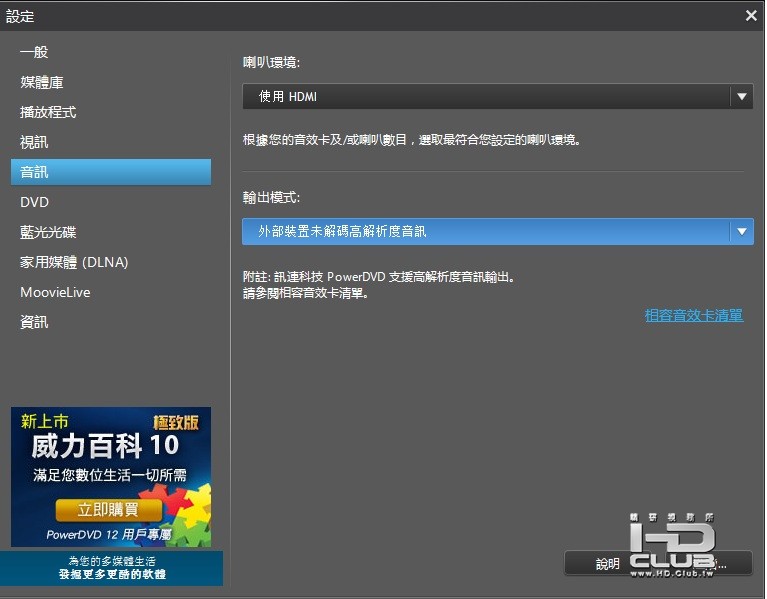Open 家用媒體 (DLNA) settings
767x599 pixels.
pyautogui.click(x=74, y=262)
